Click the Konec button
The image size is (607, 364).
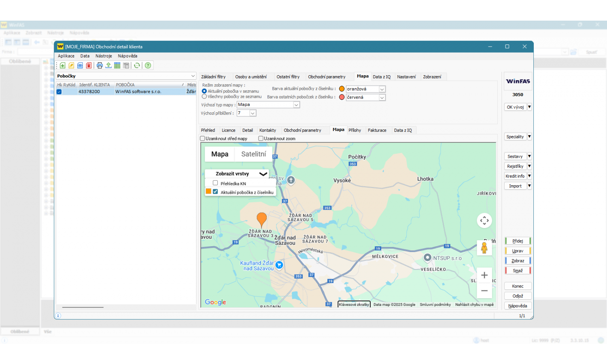click(518, 286)
